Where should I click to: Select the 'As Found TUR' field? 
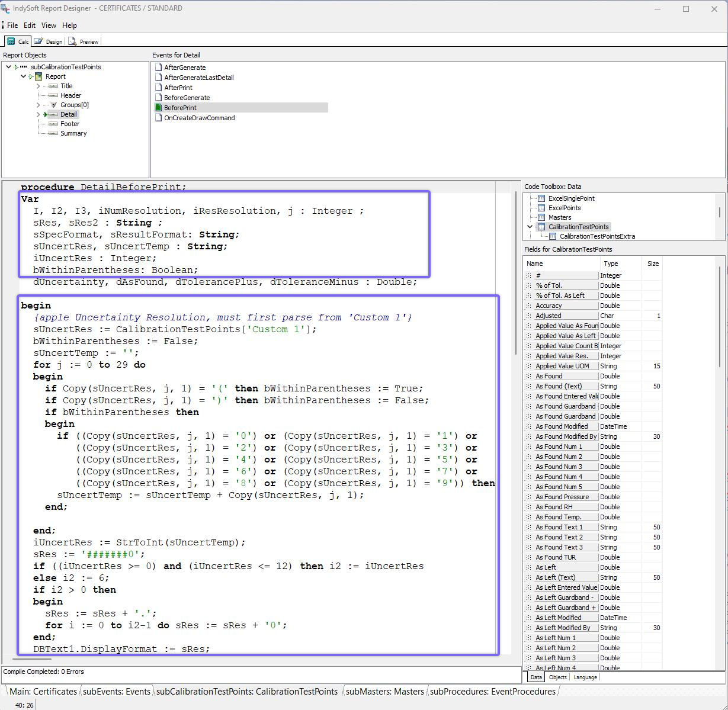point(556,557)
